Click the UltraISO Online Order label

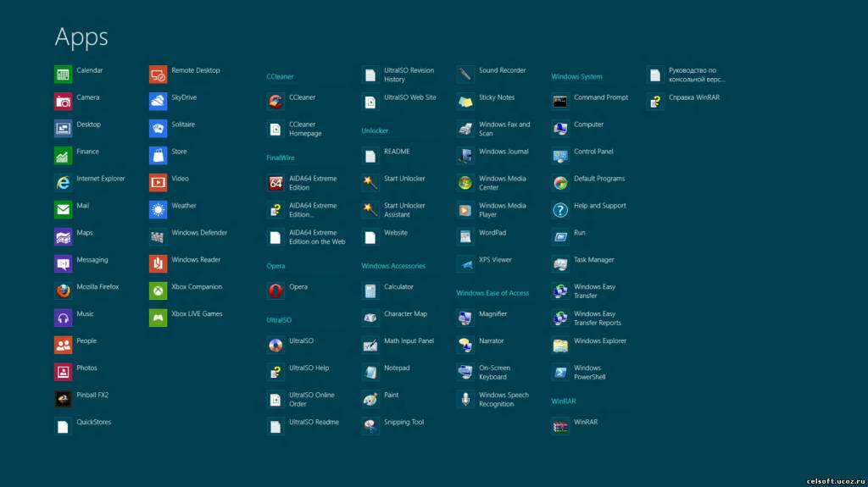(312, 400)
